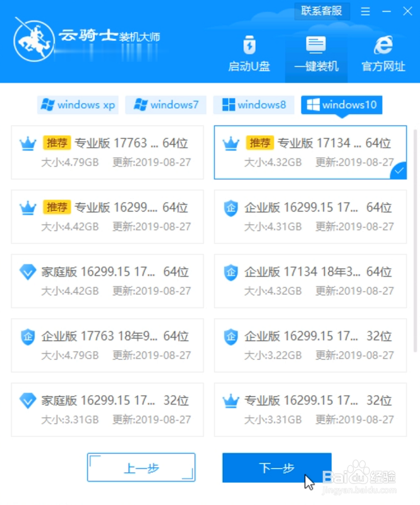Click the 推荐 badge on 专业版 16299 card

(x=57, y=207)
